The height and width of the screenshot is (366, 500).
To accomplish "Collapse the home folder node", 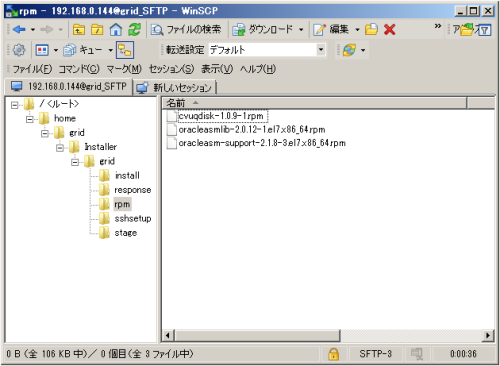I will click(30, 119).
